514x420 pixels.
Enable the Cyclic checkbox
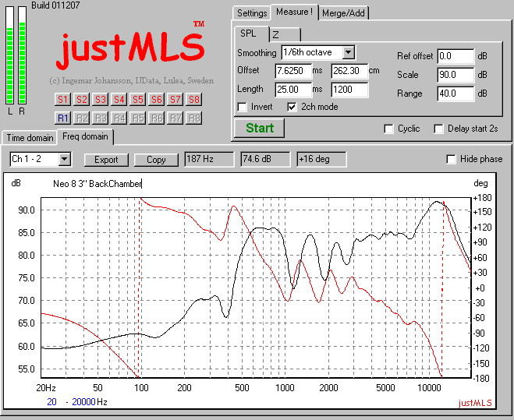388,129
